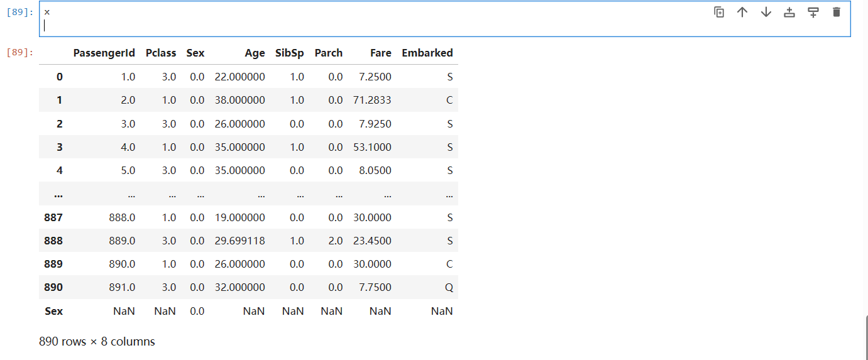This screenshot has width=868, height=360.
Task: Click the Age value 19.000000
Action: click(x=240, y=217)
